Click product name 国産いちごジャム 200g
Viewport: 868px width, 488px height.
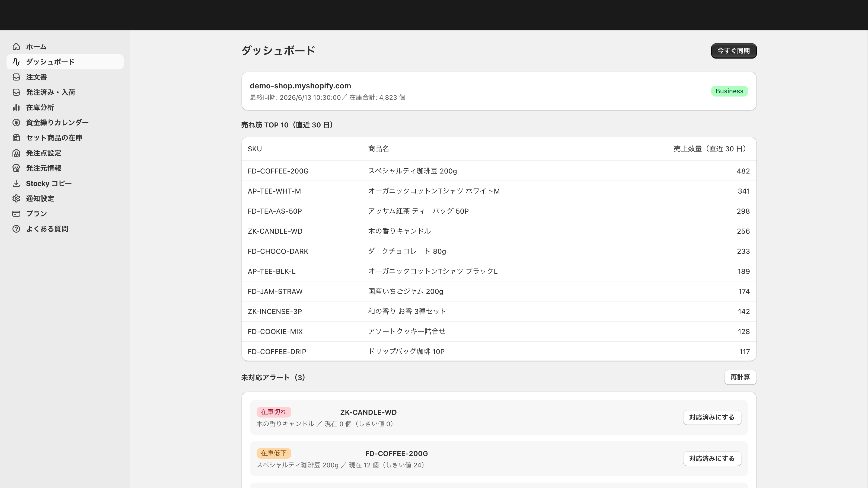pos(405,291)
